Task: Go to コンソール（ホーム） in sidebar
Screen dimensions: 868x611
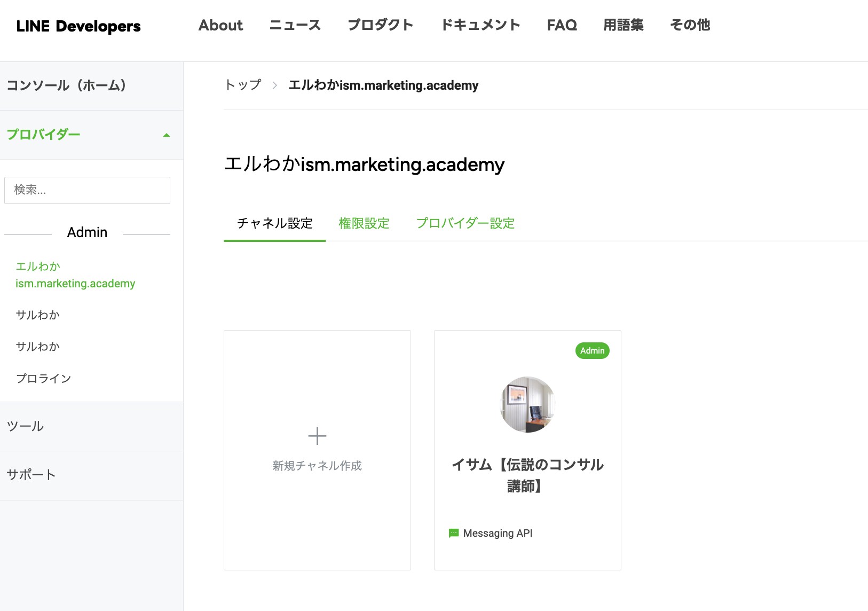Action: (x=91, y=85)
